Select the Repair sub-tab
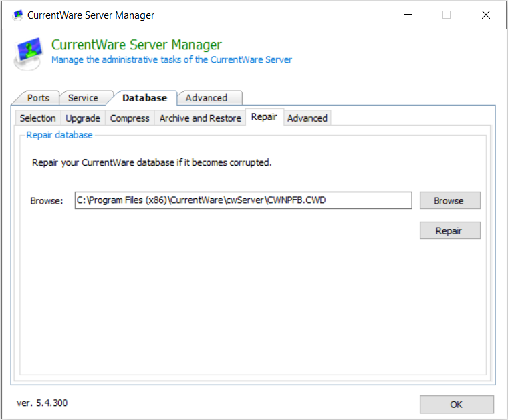508x420 pixels. [x=264, y=117]
